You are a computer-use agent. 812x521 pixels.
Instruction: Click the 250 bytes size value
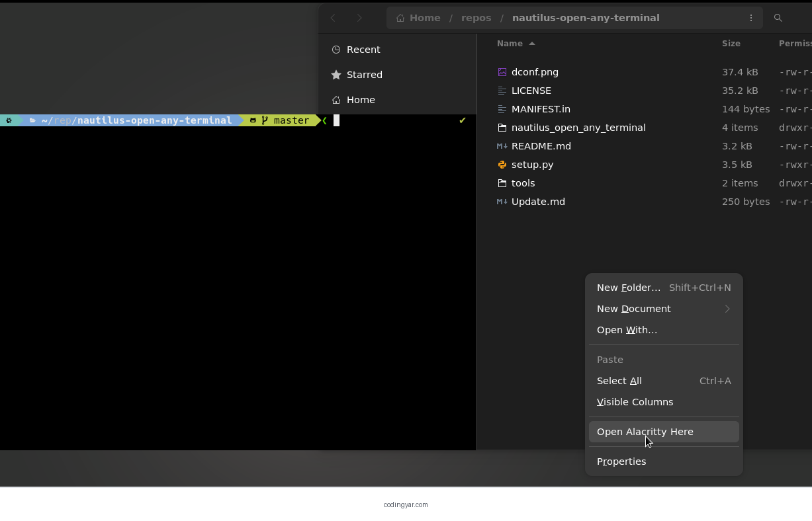coord(746,202)
